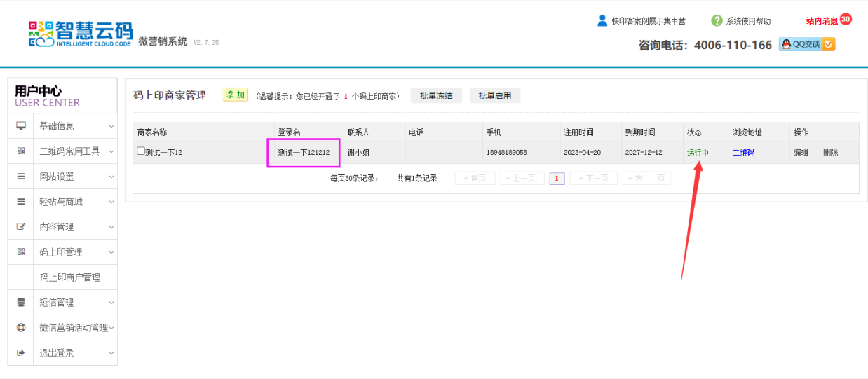Open the 站内消息 inbox link
This screenshot has width=868, height=379.
tap(822, 21)
